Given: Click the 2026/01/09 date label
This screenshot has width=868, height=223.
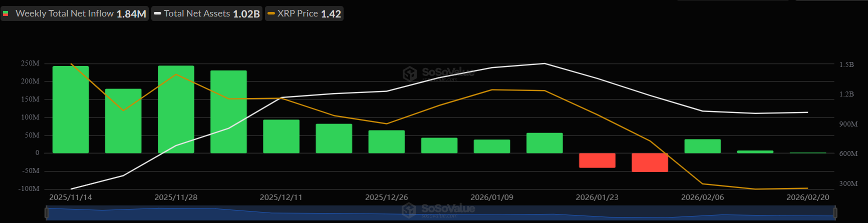Looking at the screenshot, I should pos(492,197).
